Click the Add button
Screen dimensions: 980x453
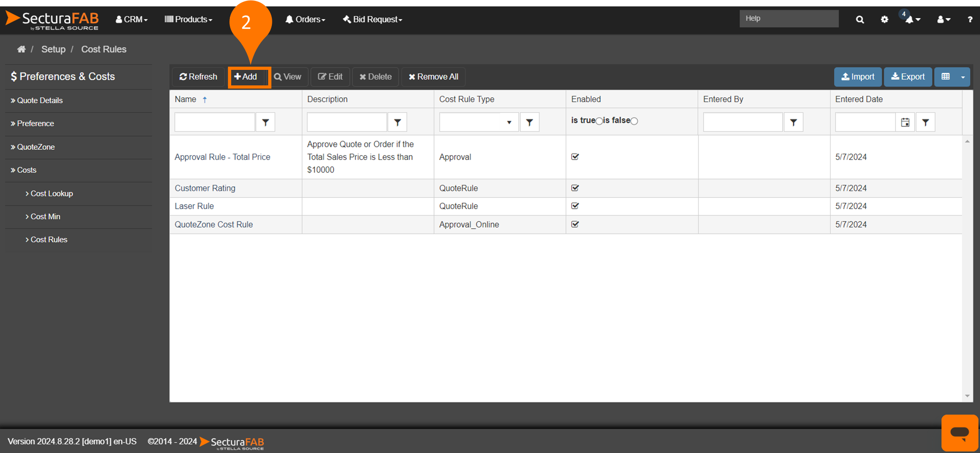246,77
